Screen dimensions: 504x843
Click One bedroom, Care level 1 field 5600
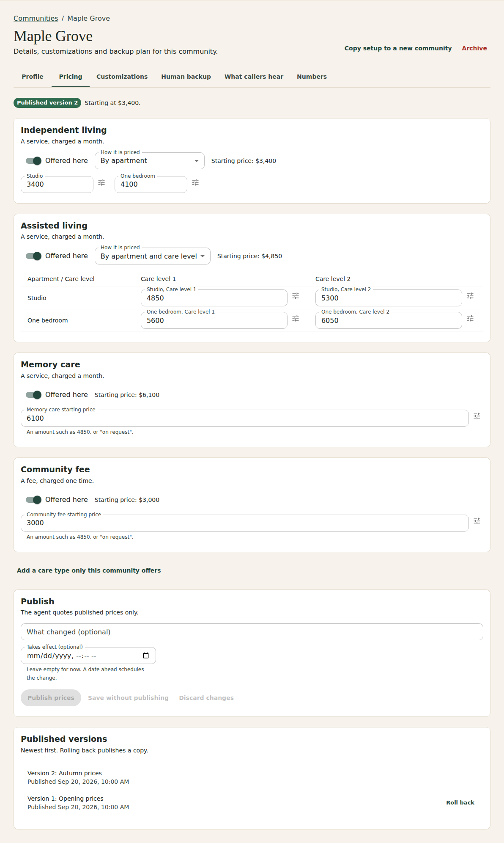pyautogui.click(x=214, y=320)
